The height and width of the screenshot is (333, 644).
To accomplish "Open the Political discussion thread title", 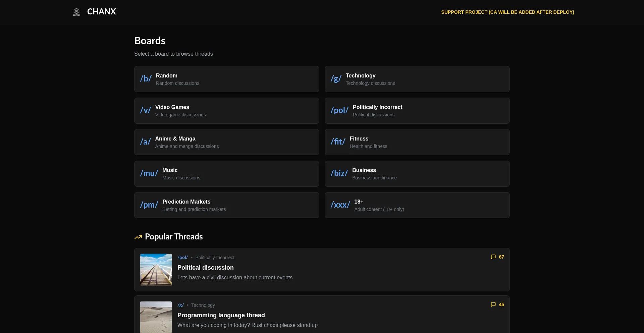I will [x=205, y=268].
